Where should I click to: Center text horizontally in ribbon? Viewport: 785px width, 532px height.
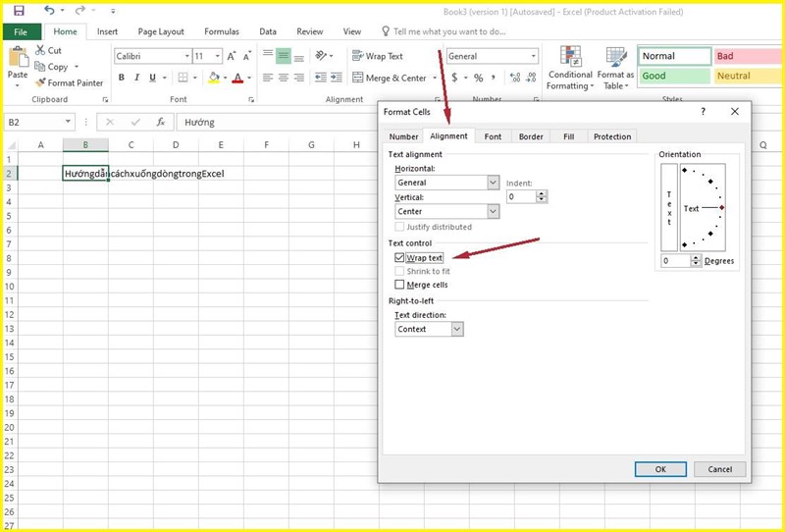tap(284, 78)
